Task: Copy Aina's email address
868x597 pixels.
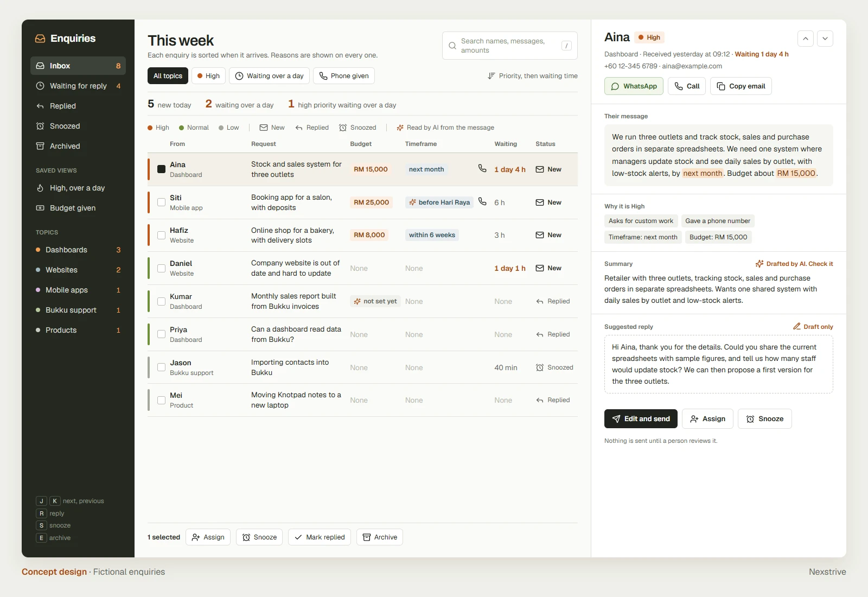Action: click(741, 86)
